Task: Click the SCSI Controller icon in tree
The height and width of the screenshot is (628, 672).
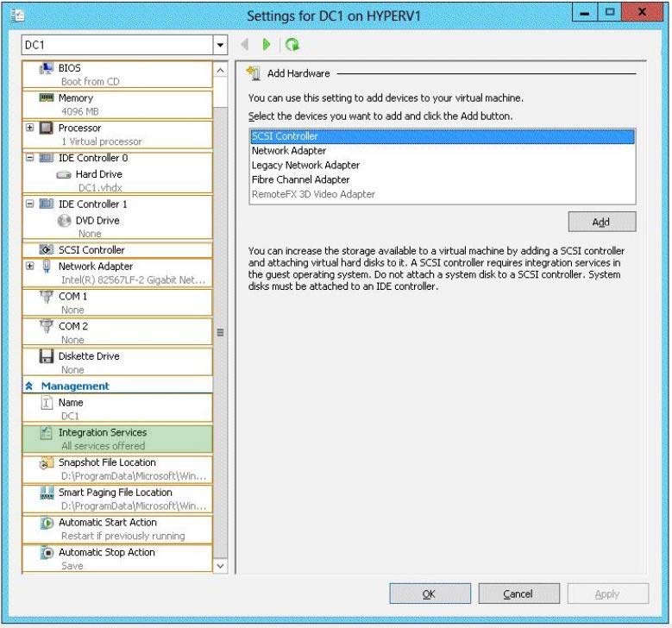Action: click(x=47, y=249)
